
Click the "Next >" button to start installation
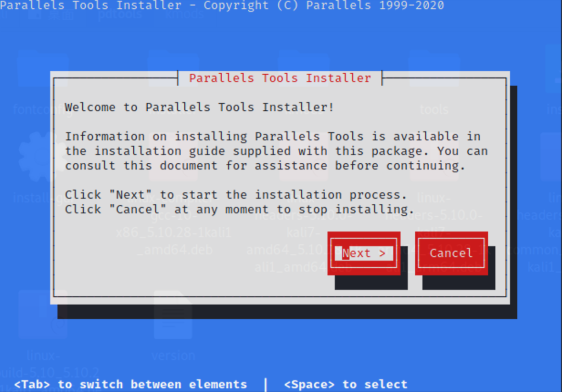click(x=364, y=253)
